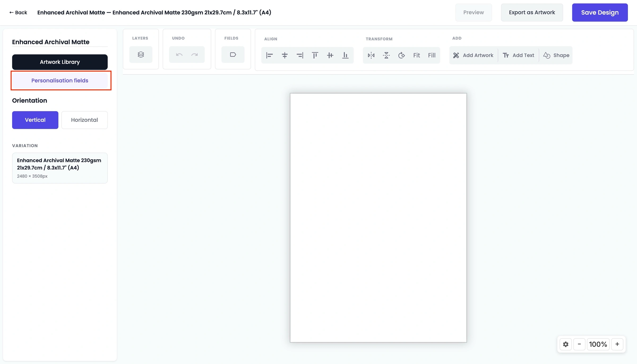Open the Layers panel icon

(141, 55)
